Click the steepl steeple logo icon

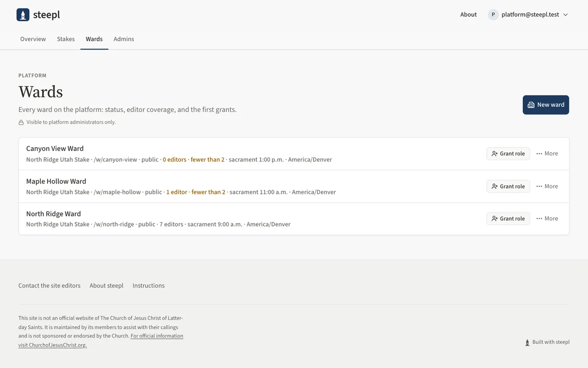pyautogui.click(x=23, y=15)
